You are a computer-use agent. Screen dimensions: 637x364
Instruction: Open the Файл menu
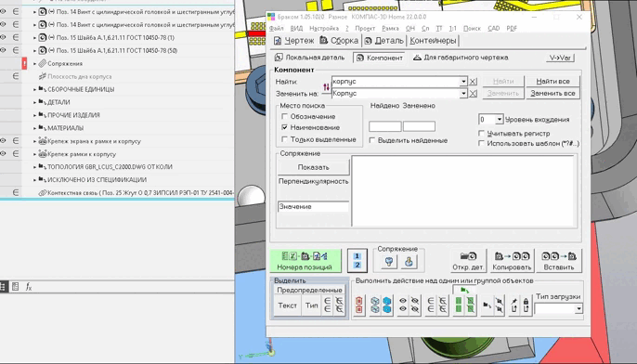(277, 29)
